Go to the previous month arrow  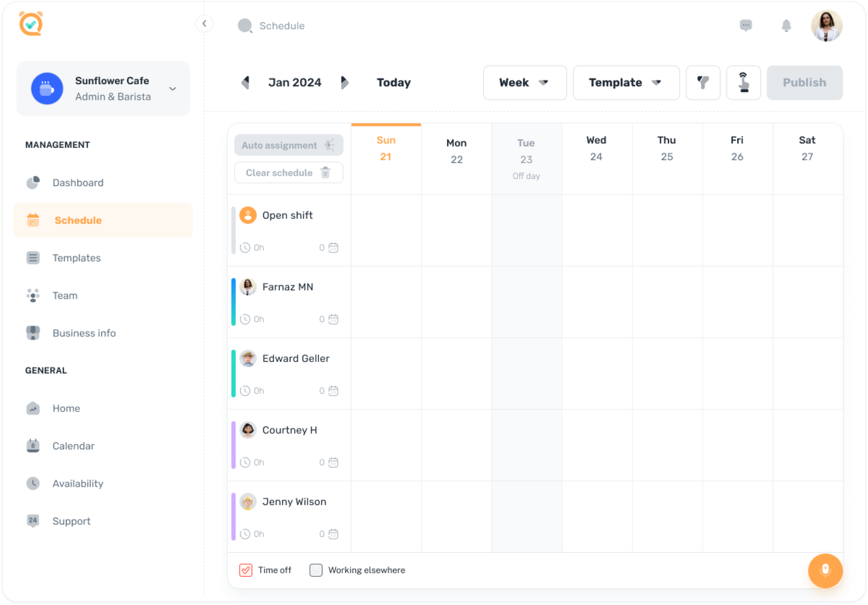246,83
